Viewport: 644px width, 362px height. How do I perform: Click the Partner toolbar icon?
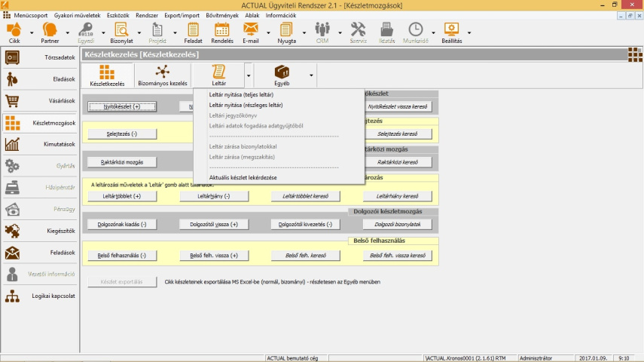click(x=50, y=32)
